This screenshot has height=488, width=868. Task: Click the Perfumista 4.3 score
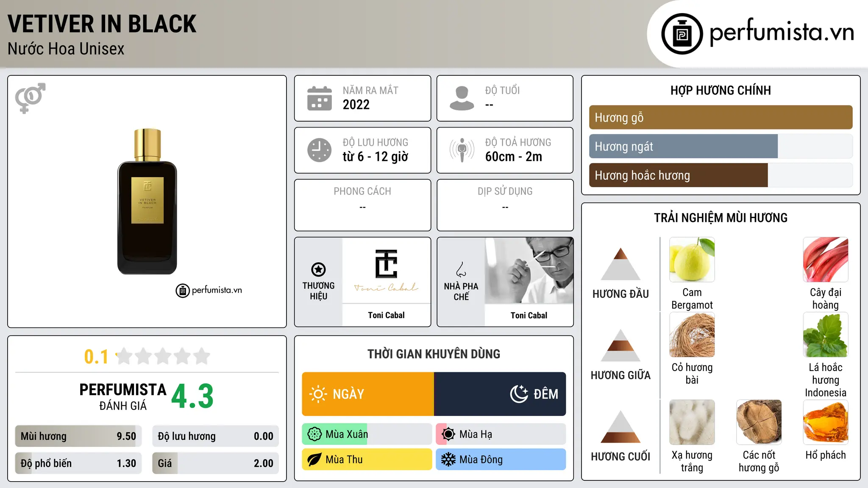[x=192, y=396]
